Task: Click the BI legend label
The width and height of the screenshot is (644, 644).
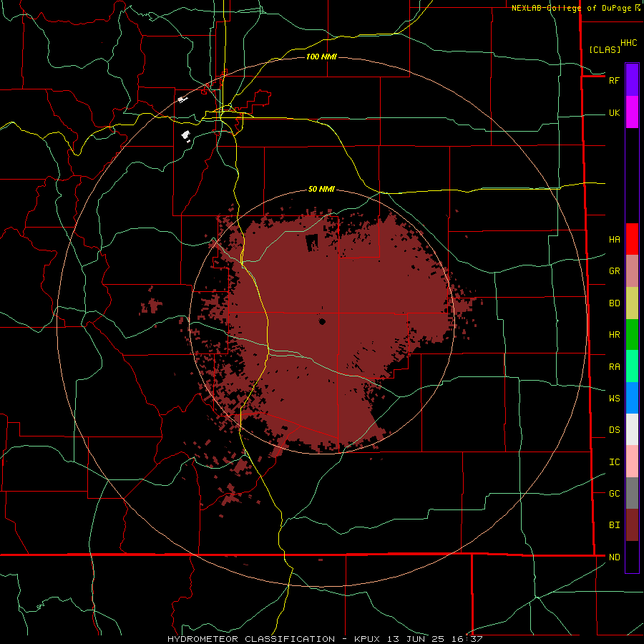Action: pos(614,525)
